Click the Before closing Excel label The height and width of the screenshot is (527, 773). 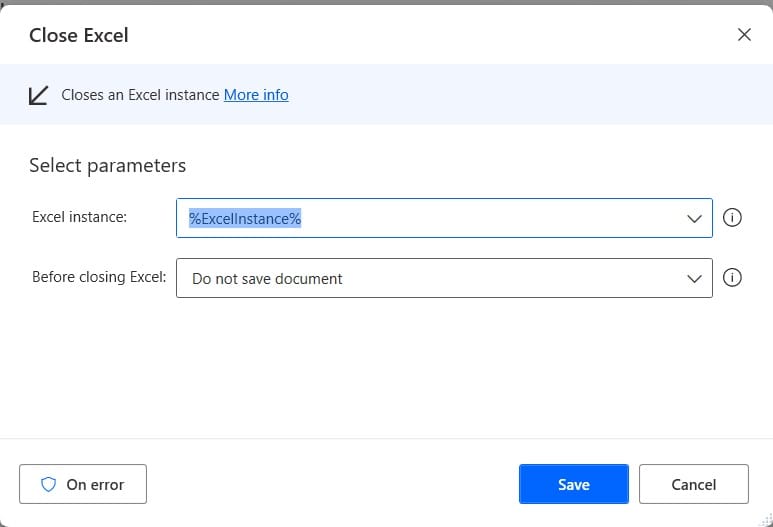point(99,277)
